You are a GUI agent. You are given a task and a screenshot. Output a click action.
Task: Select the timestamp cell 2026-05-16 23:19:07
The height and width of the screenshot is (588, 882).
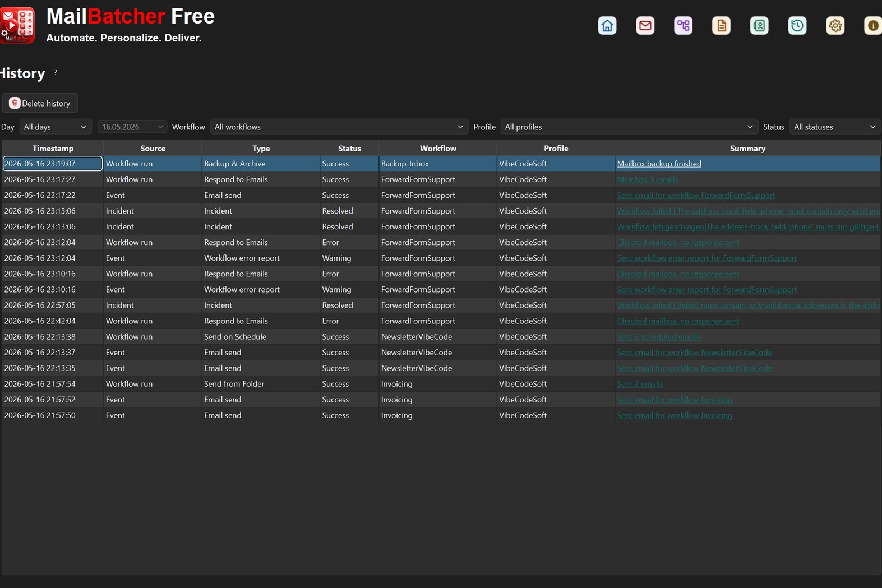pyautogui.click(x=53, y=164)
